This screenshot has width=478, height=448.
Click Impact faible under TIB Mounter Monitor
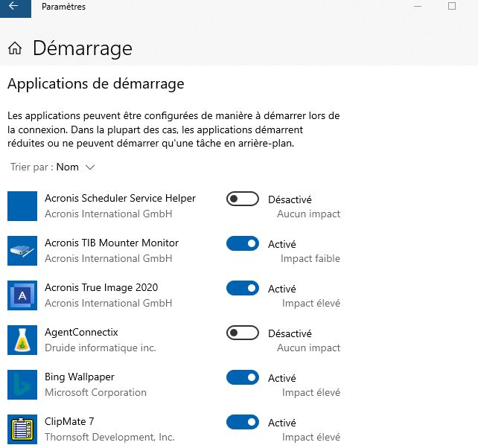point(310,258)
